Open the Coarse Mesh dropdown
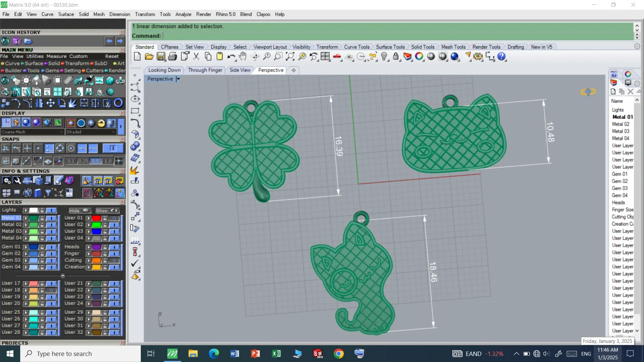The image size is (644, 362). coord(32,132)
